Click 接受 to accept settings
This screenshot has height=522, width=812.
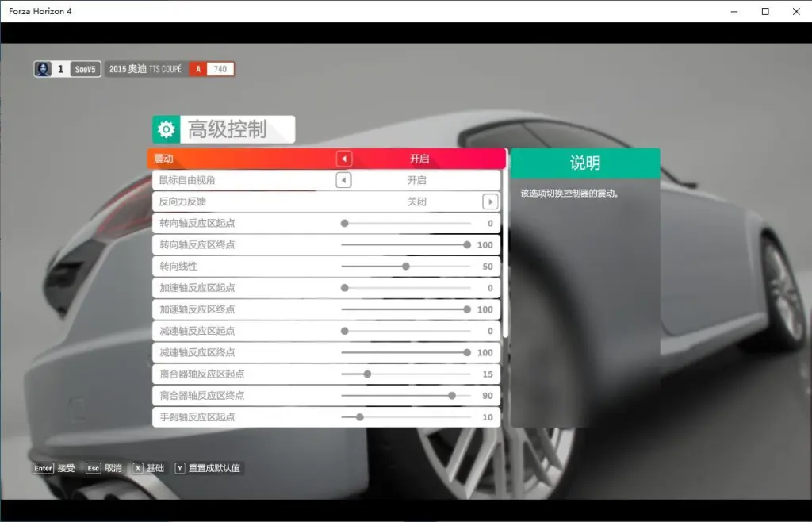pos(67,468)
